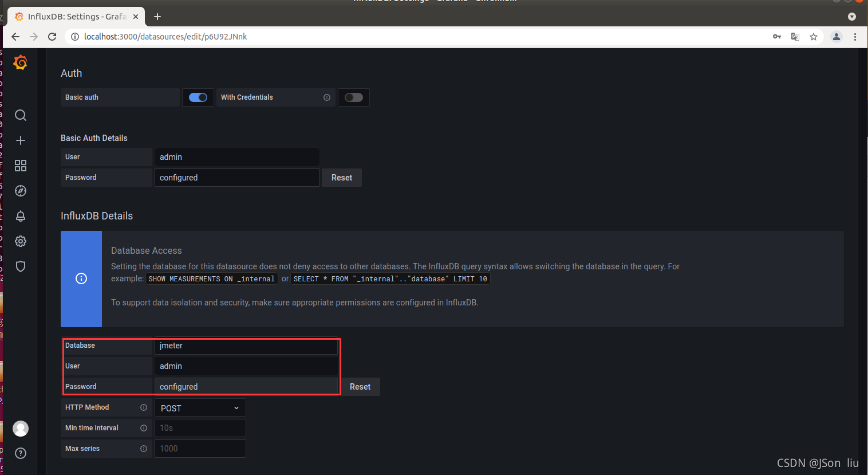
Task: Click the browser forward arrow
Action: (34, 37)
